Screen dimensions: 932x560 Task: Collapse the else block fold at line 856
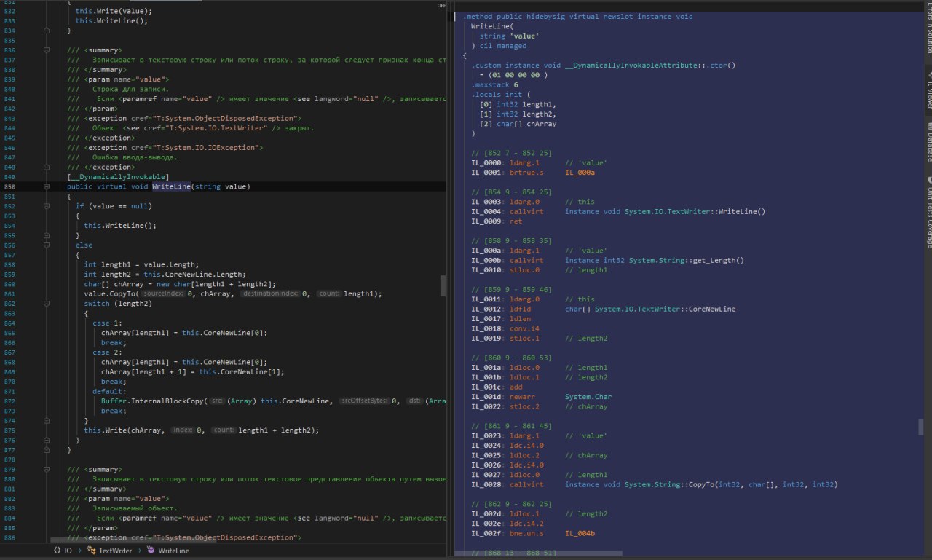(x=47, y=245)
